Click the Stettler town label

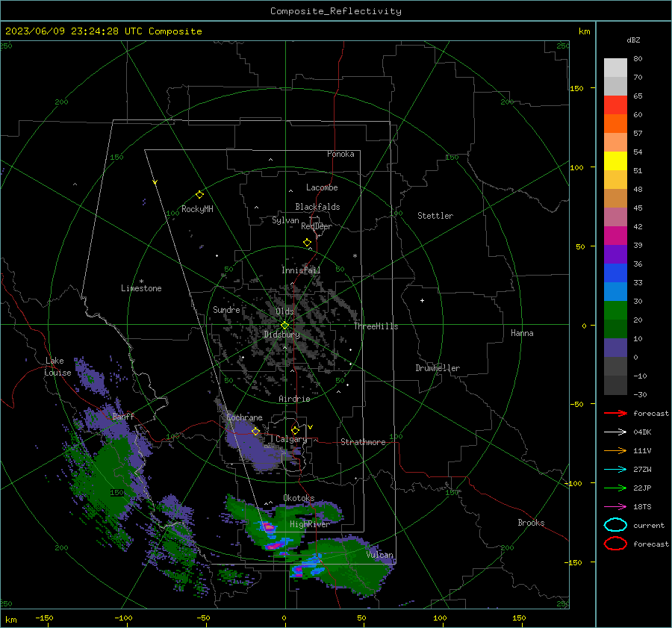point(435,216)
